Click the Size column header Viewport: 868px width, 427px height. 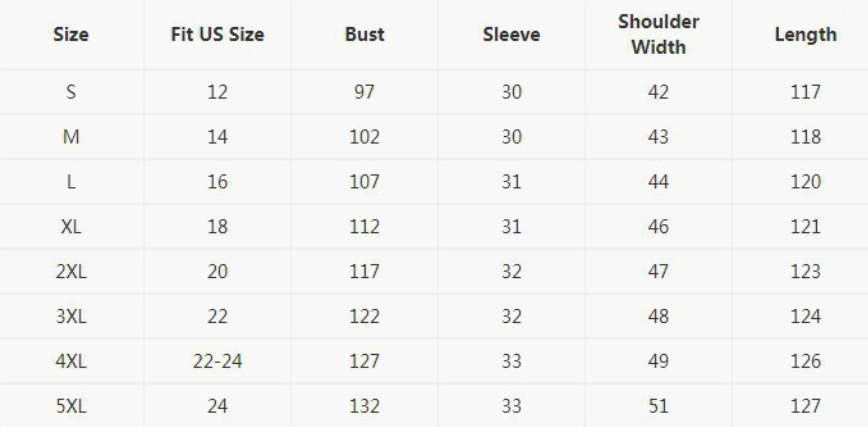72,35
